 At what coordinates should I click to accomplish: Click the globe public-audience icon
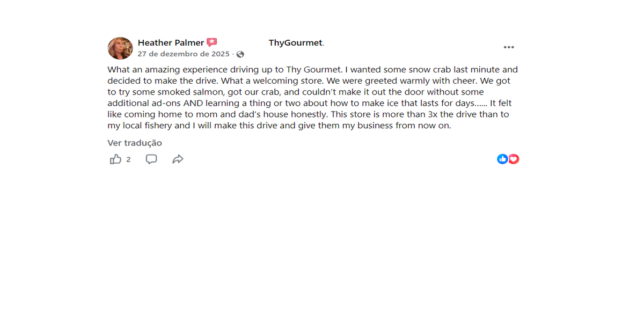[240, 54]
